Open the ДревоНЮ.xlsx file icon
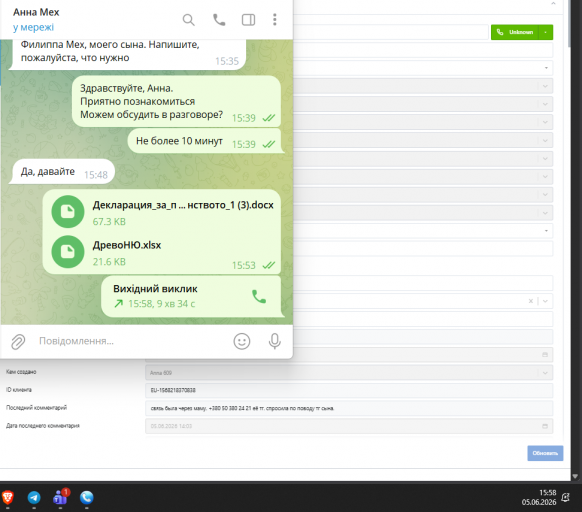This screenshot has width=582, height=512. pos(68,252)
